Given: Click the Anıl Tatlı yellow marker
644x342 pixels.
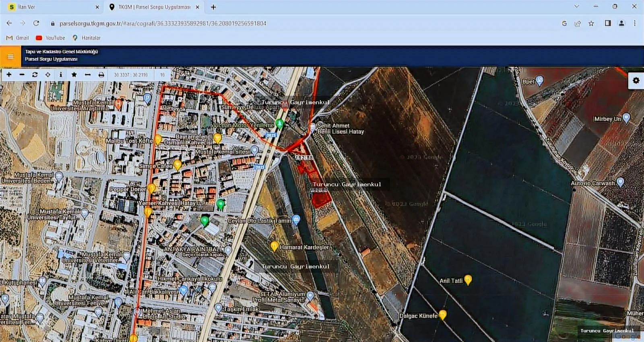Looking at the screenshot, I should point(468,280).
